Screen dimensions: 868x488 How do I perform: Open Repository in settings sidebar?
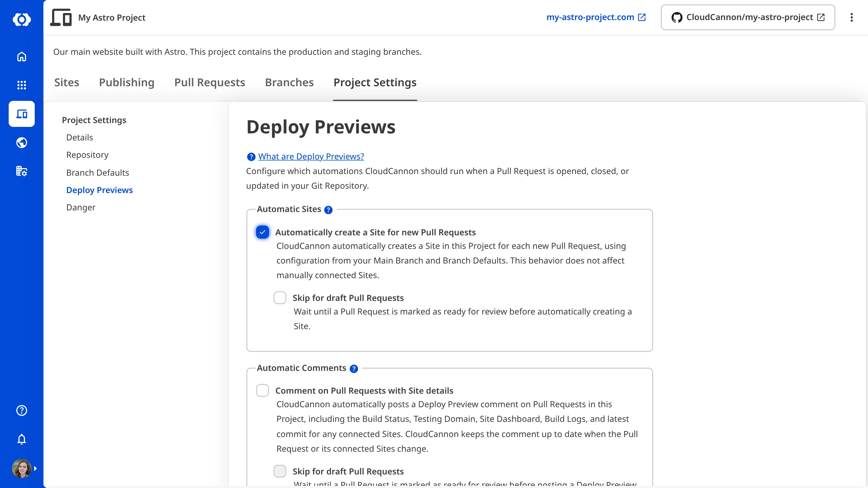pos(87,155)
